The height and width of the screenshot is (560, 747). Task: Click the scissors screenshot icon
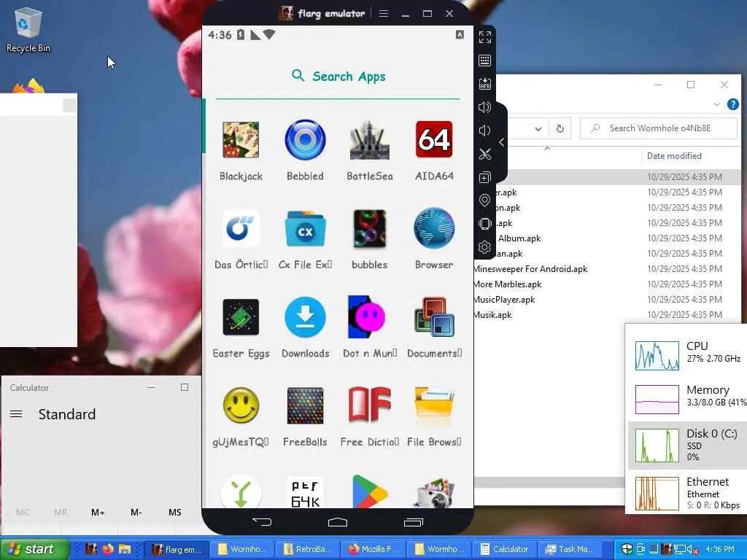click(485, 154)
